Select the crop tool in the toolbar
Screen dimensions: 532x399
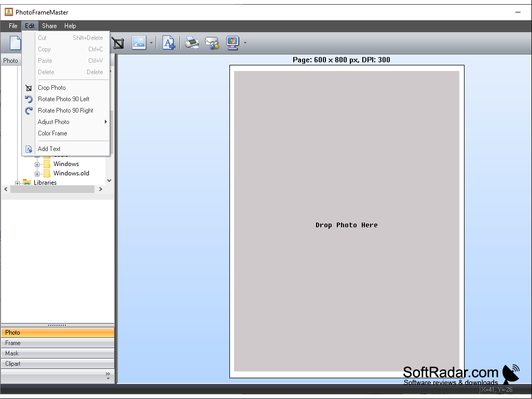[118, 43]
